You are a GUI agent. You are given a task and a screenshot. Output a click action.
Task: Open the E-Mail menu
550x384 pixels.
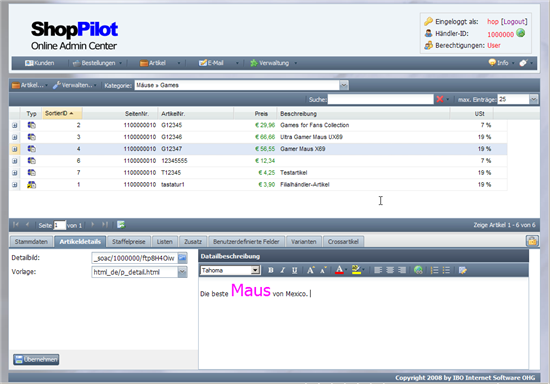pyautogui.click(x=218, y=63)
